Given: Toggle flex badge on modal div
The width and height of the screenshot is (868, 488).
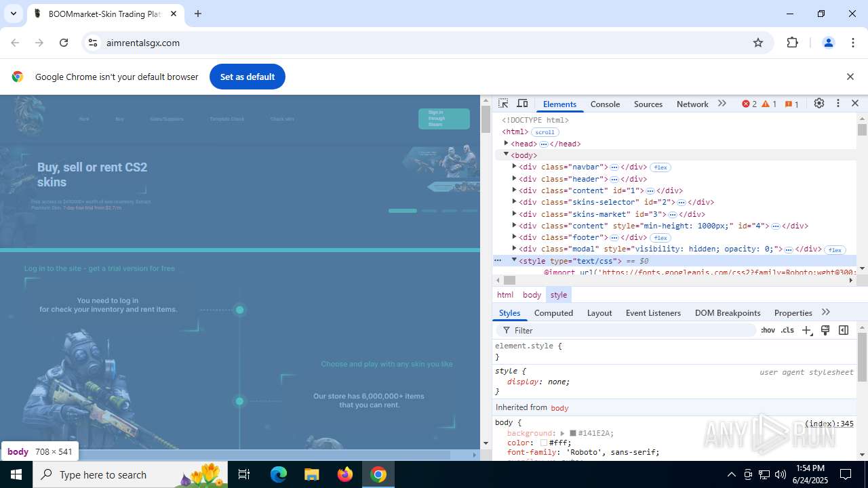Looking at the screenshot, I should [835, 250].
